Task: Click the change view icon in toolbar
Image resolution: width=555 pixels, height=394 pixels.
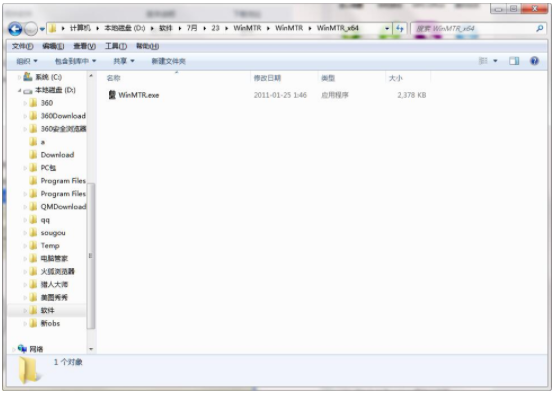Action: pyautogui.click(x=483, y=61)
